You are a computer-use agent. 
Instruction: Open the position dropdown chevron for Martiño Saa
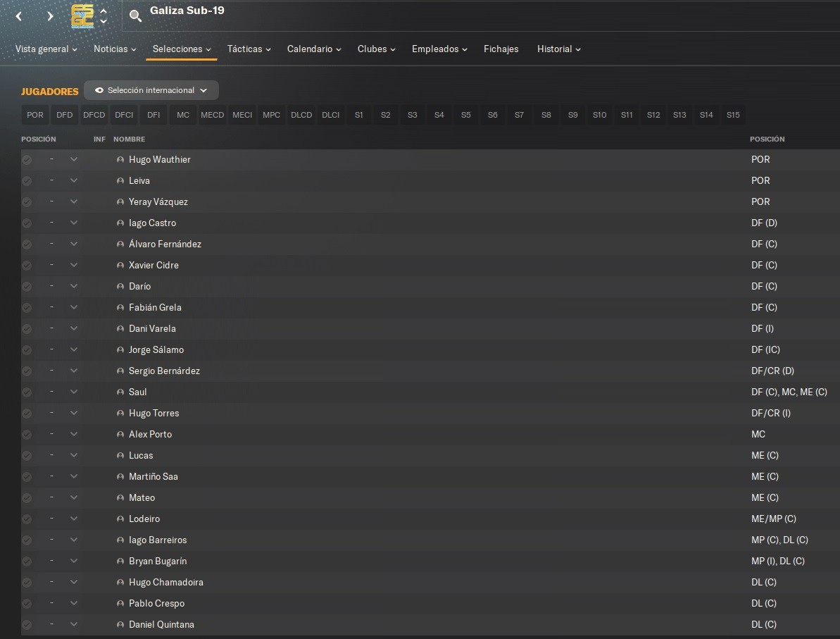pos(74,476)
